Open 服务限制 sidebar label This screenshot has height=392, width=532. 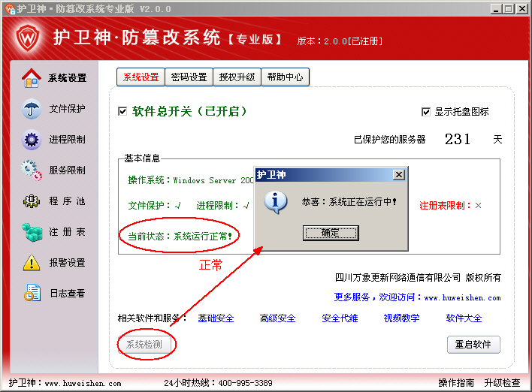pos(67,170)
